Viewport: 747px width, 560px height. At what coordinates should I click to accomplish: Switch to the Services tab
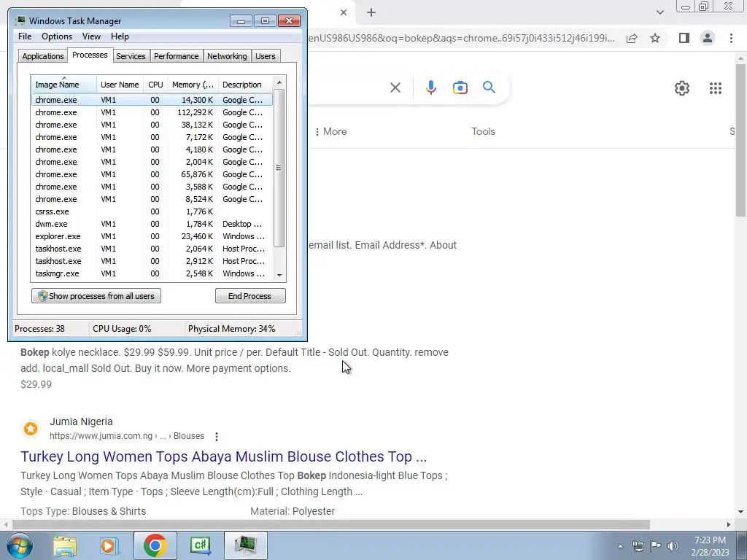[131, 56]
